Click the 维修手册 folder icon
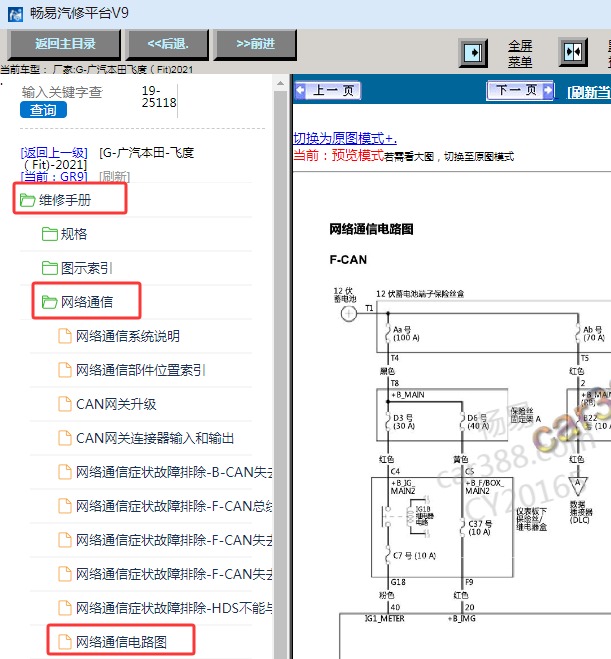The image size is (611, 659). (x=27, y=200)
